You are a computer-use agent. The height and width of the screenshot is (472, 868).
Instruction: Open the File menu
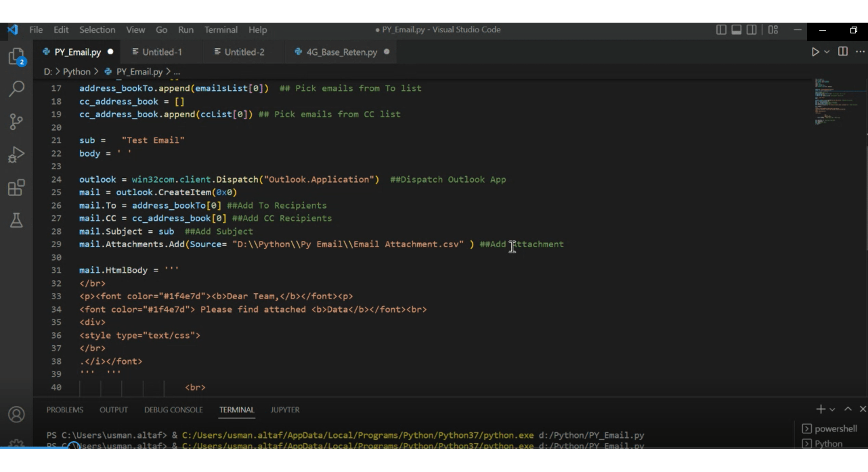(x=36, y=30)
